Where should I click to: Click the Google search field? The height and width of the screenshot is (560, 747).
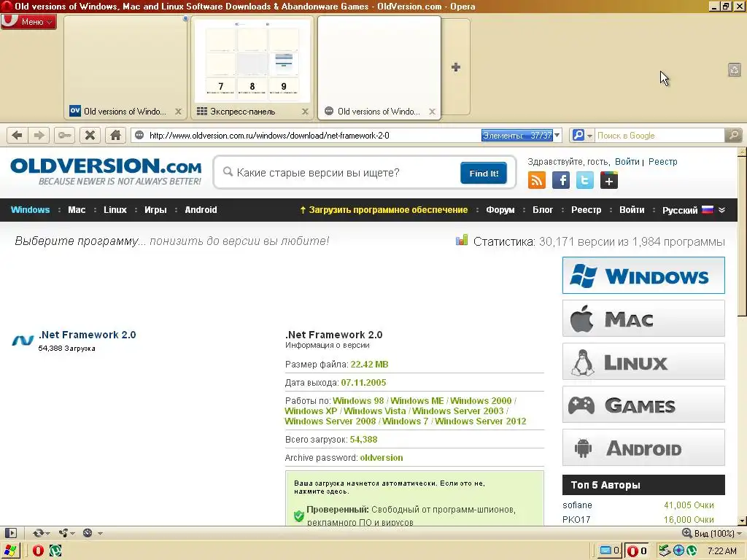[659, 136]
